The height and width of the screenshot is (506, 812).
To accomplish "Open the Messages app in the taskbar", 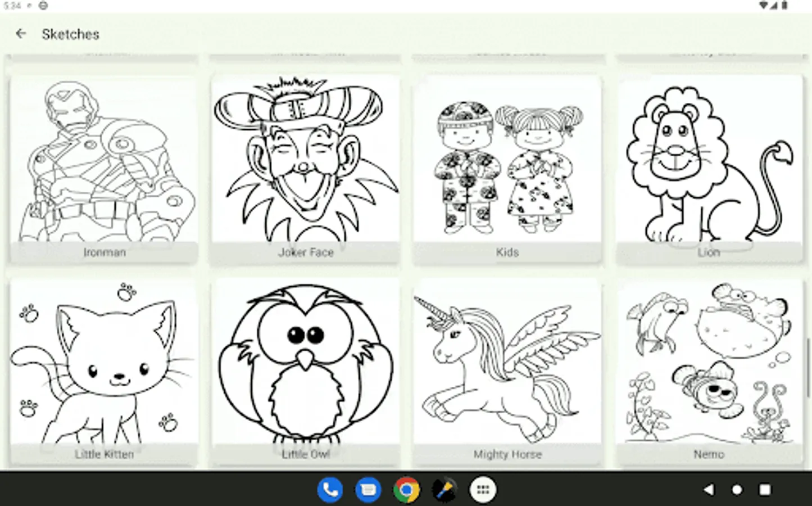I will 368,490.
